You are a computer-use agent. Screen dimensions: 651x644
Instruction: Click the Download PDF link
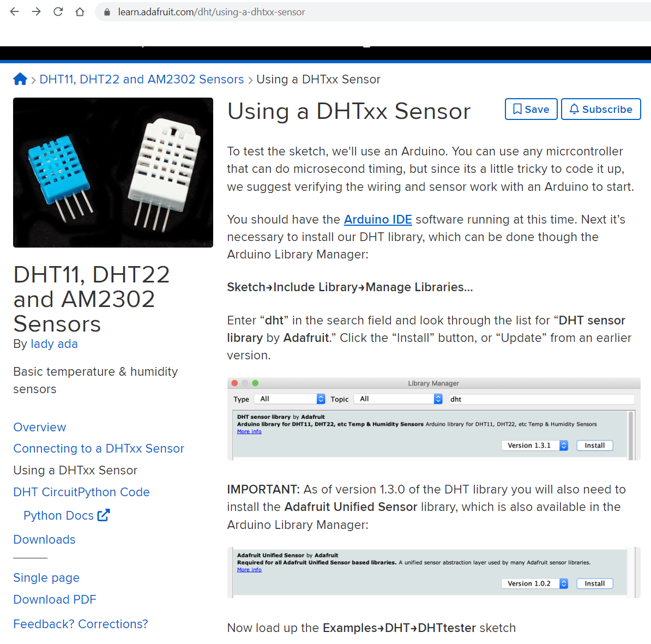point(55,599)
